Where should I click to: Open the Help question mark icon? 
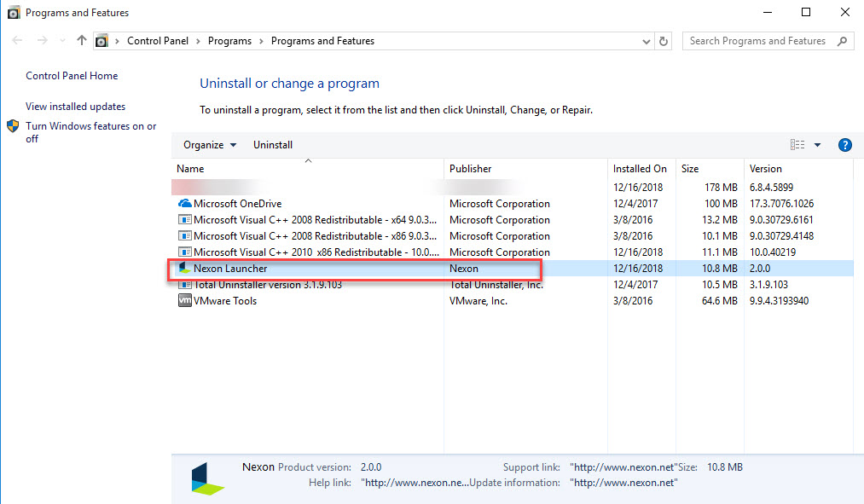coord(844,145)
